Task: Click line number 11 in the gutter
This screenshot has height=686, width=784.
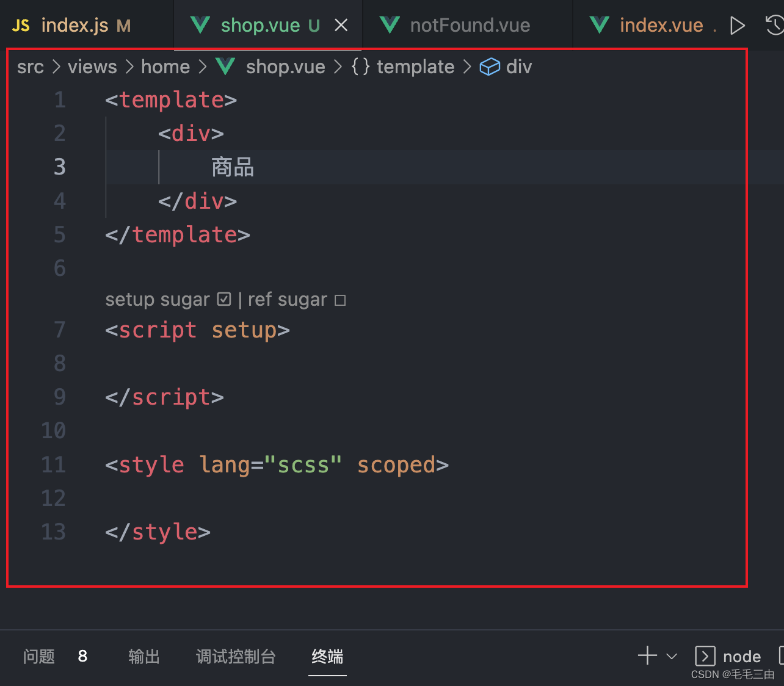Action: tap(53, 465)
